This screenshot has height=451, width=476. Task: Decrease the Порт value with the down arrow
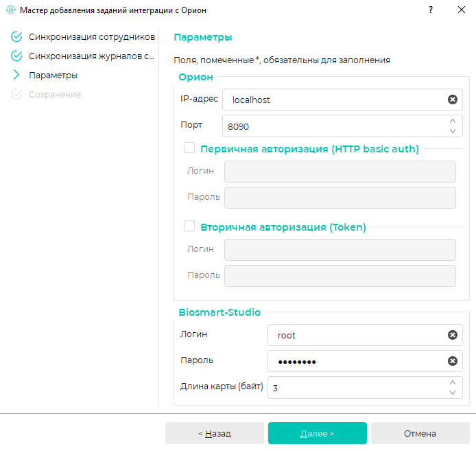click(452, 131)
